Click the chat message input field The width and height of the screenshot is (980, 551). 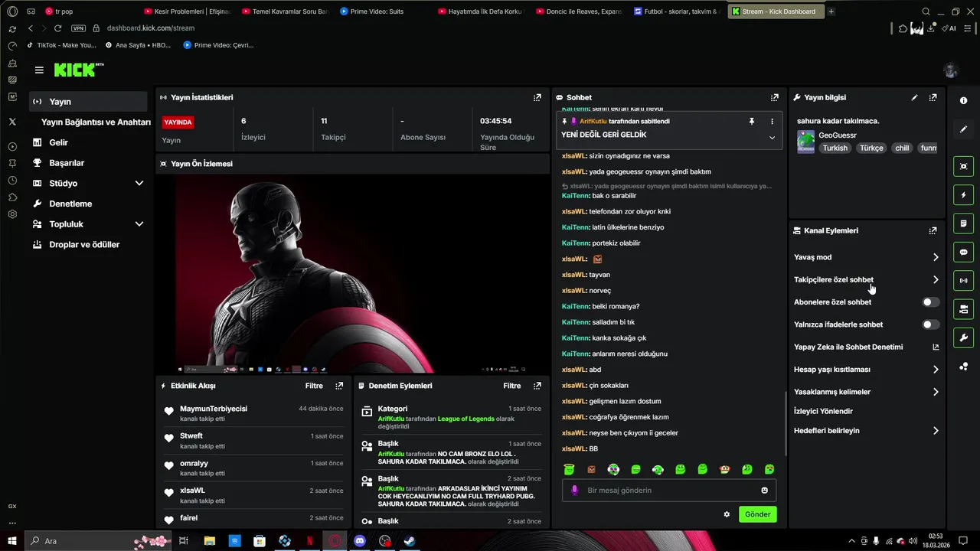669,491
